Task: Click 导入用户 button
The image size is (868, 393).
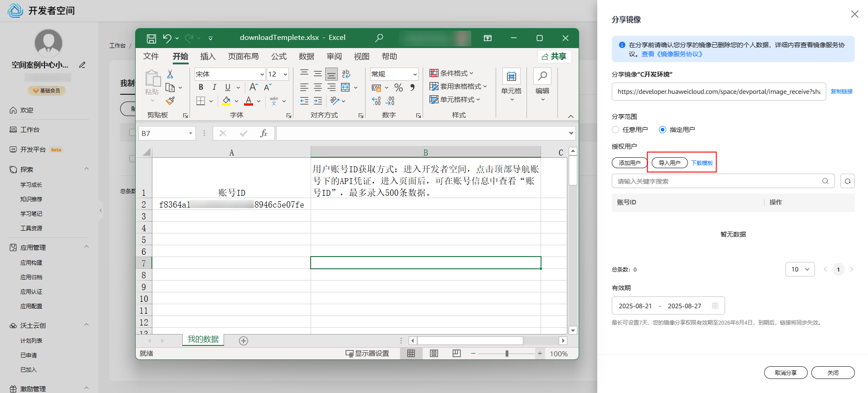Action: 669,163
